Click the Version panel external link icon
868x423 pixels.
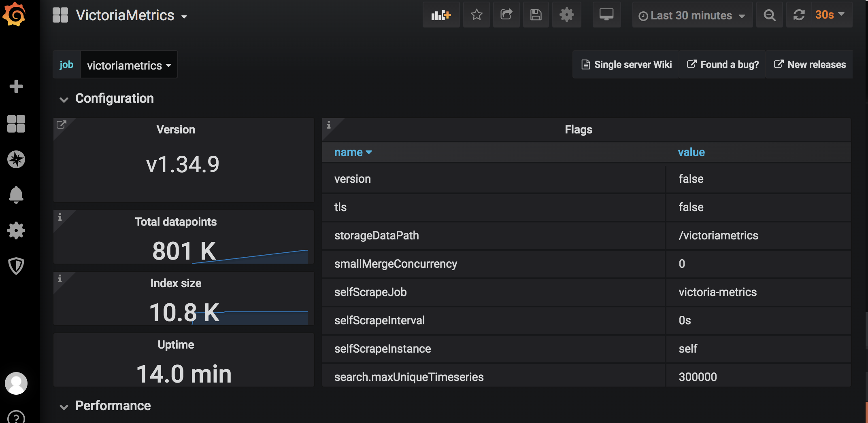pos(61,125)
